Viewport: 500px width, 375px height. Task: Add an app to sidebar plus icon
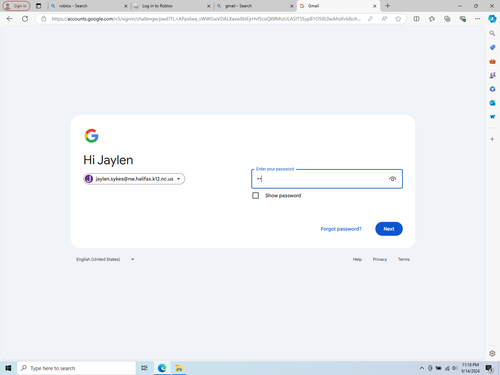(x=492, y=139)
